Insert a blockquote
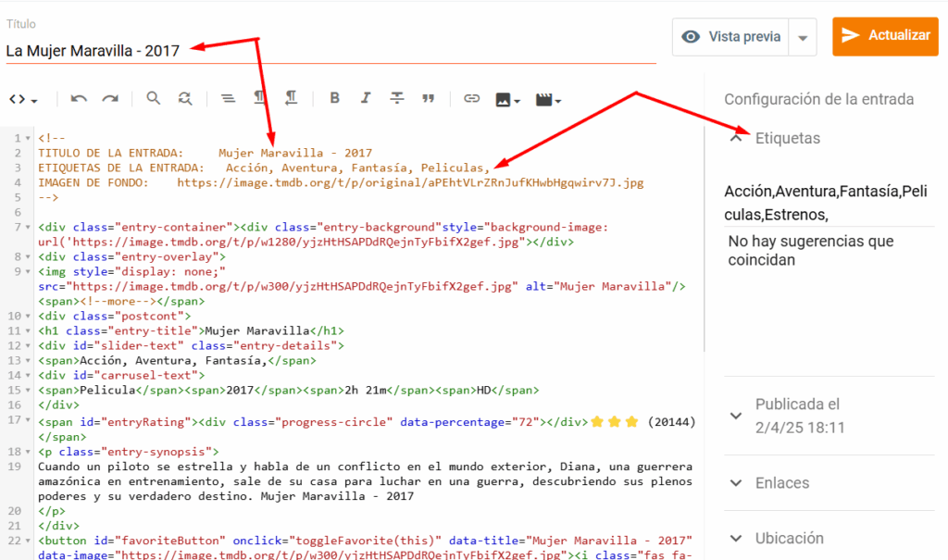This screenshot has width=948, height=560. [x=428, y=98]
